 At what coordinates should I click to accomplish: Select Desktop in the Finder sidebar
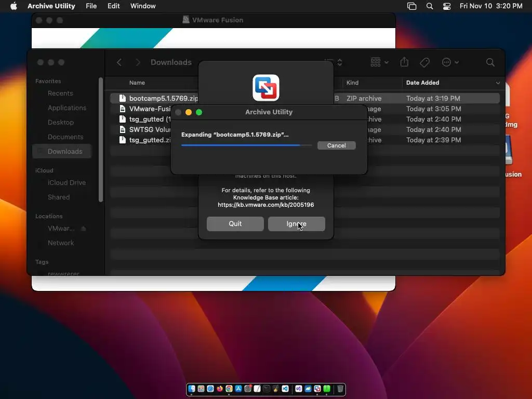60,123
